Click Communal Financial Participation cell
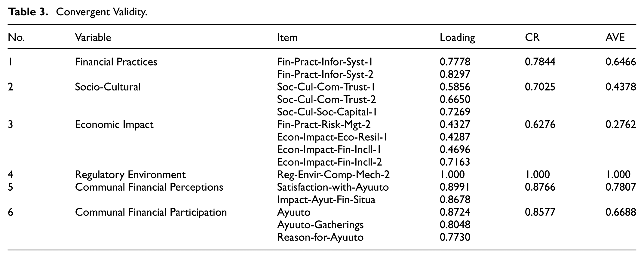The width and height of the screenshot is (644, 258). pos(151,212)
